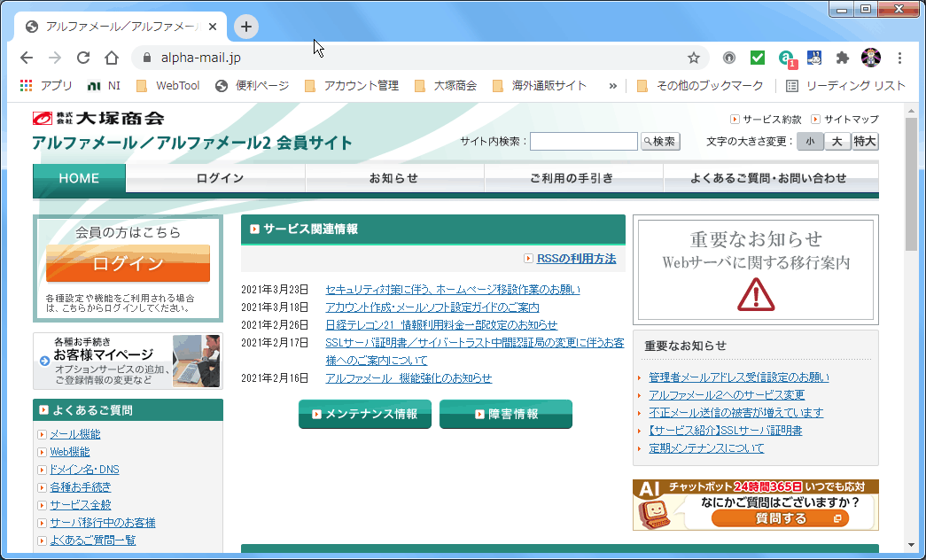The width and height of the screenshot is (926, 560).
Task: Go back with the browser back arrow
Action: click(x=27, y=58)
